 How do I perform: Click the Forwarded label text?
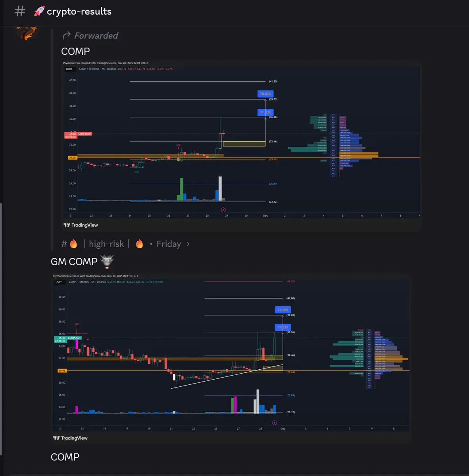(x=96, y=36)
